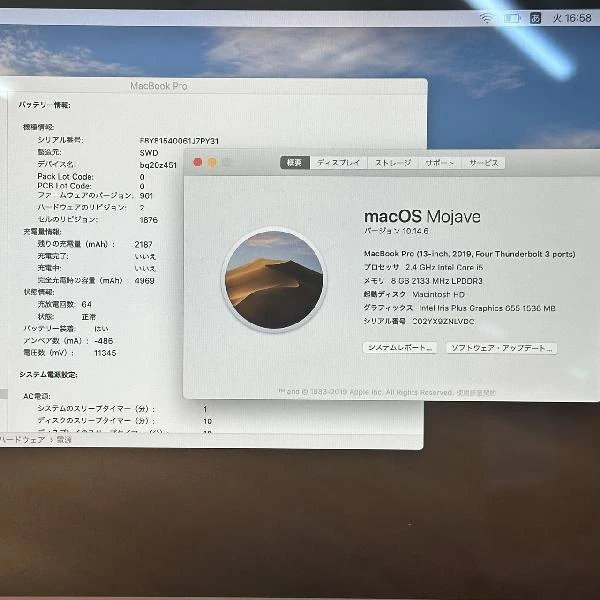Click the SWD manufacturer value
The width and height of the screenshot is (600, 600).
149,153
